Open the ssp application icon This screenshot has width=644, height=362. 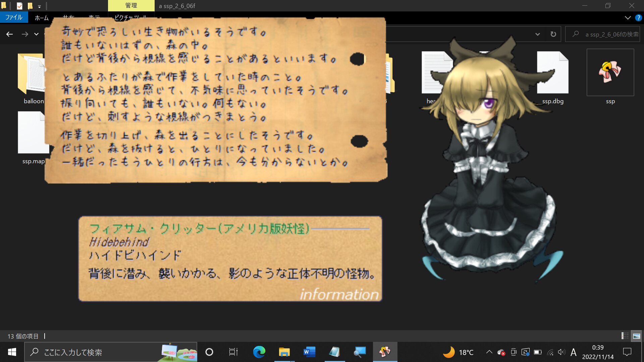610,72
